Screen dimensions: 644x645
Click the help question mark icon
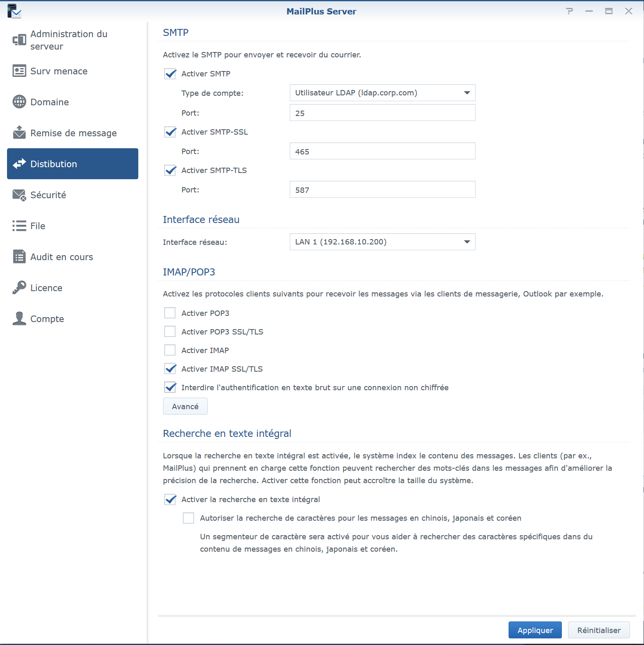coord(570,11)
